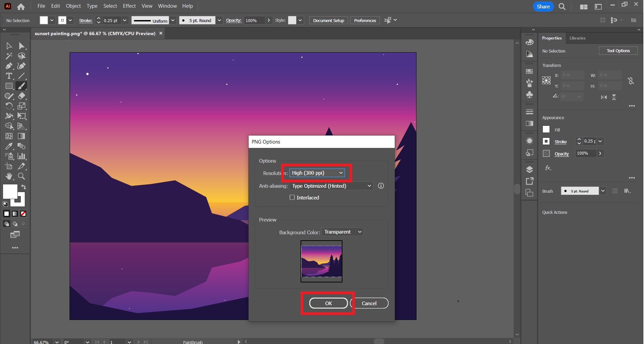Open the Brush dropdown in Properties panel

pyautogui.click(x=603, y=191)
